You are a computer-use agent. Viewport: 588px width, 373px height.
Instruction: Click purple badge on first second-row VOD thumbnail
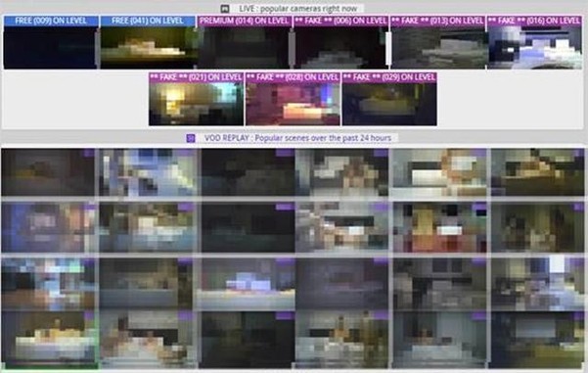90,208
